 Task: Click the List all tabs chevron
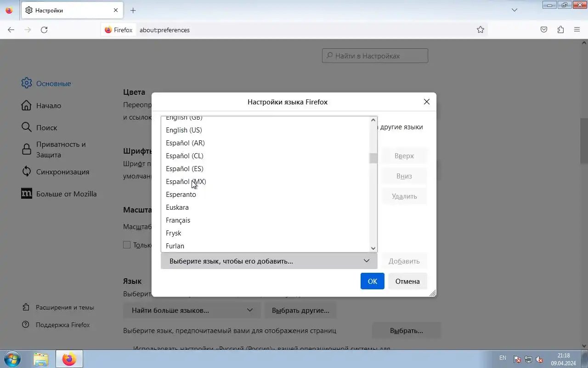pos(514,10)
